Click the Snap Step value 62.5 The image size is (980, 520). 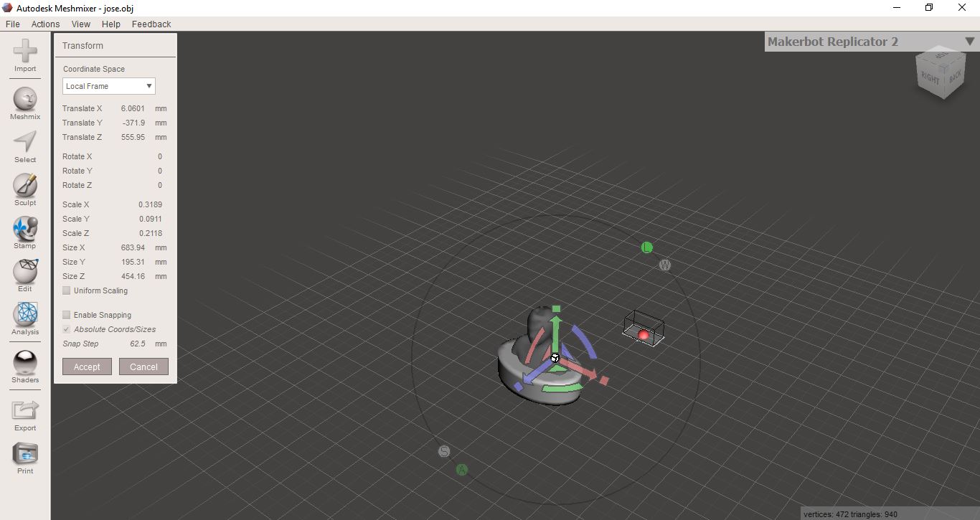click(138, 344)
